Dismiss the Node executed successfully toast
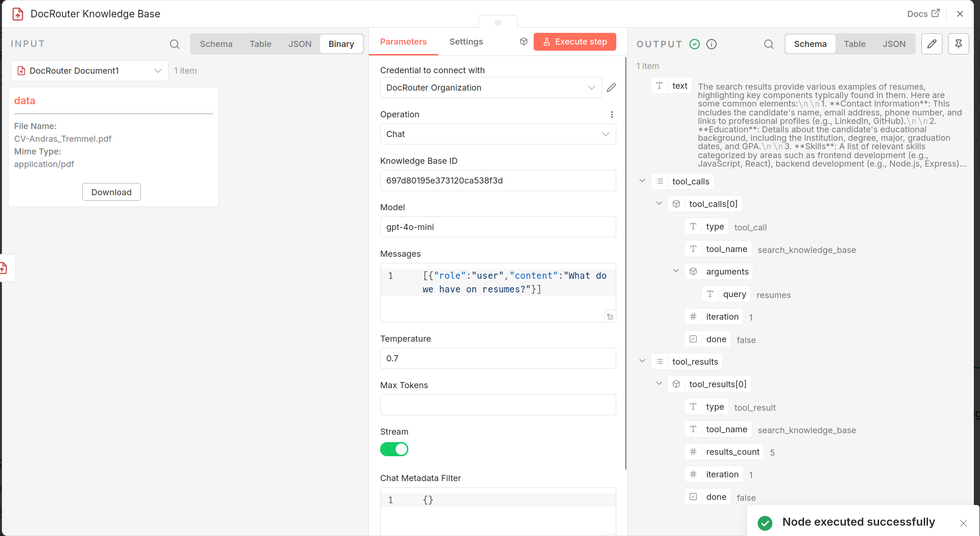The image size is (980, 536). coord(963,523)
